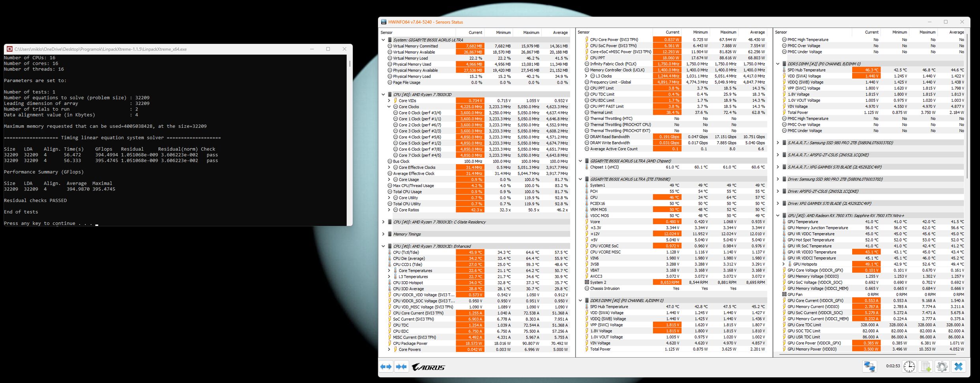Click the LinpackXtreme window title bar icon
The image size is (980, 383).
click(x=9, y=49)
